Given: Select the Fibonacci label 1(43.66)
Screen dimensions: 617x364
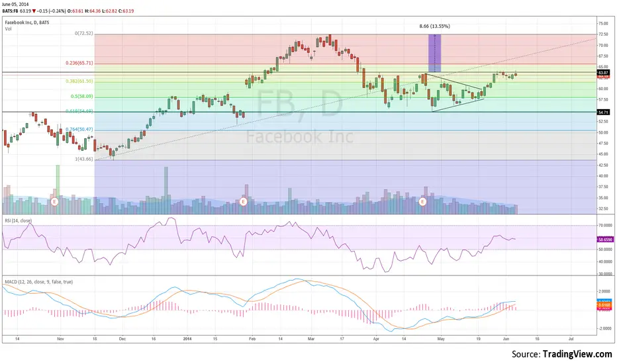Looking at the screenshot, I should coord(84,159).
